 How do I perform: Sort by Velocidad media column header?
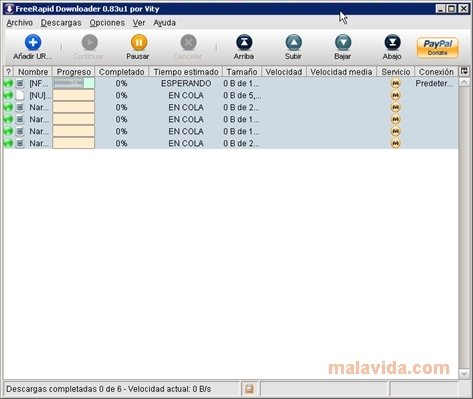coord(341,72)
